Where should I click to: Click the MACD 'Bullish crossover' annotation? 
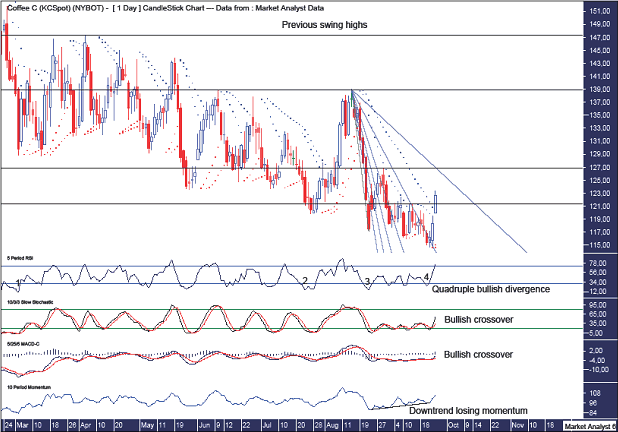coord(478,354)
